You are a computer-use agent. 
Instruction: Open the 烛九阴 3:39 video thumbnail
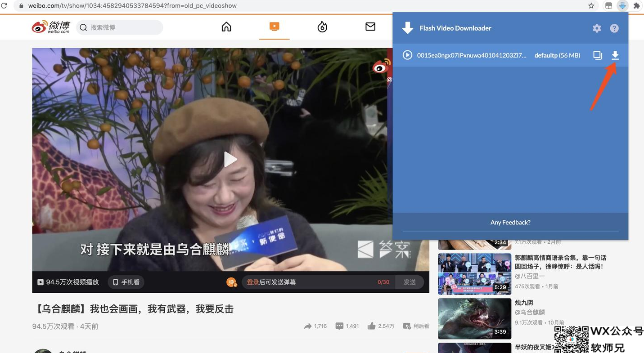(474, 319)
